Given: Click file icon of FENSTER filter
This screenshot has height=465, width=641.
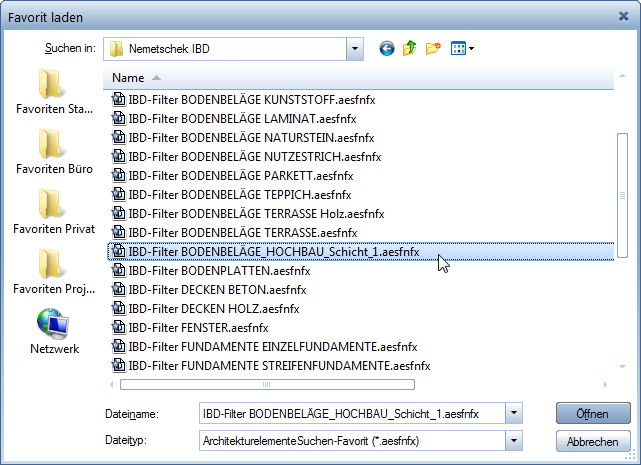Looking at the screenshot, I should pyautogui.click(x=119, y=328).
